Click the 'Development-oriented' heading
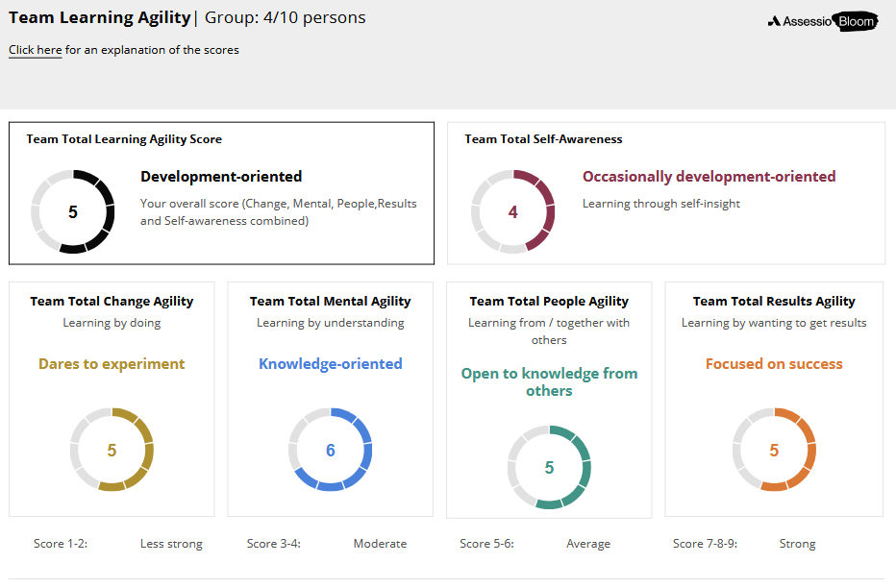Screen dimensions: 896x588 click(221, 177)
